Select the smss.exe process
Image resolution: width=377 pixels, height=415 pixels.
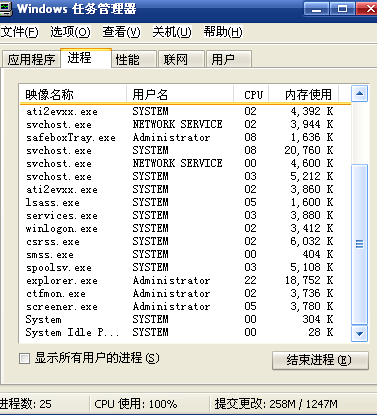[185, 254]
